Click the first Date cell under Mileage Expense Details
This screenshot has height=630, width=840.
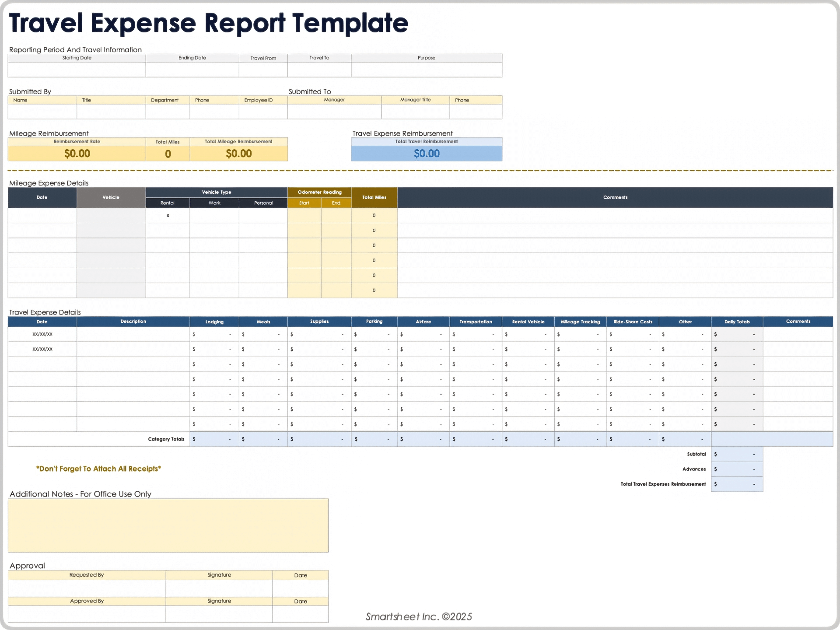tap(42, 215)
